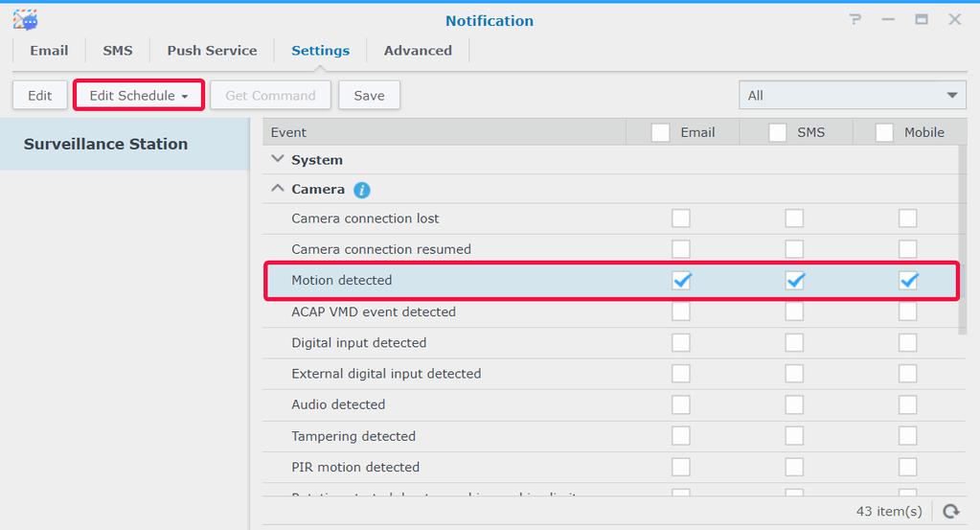Enable Mobile for PIR motion detected
Screen dimensions: 980x530
[907, 467]
